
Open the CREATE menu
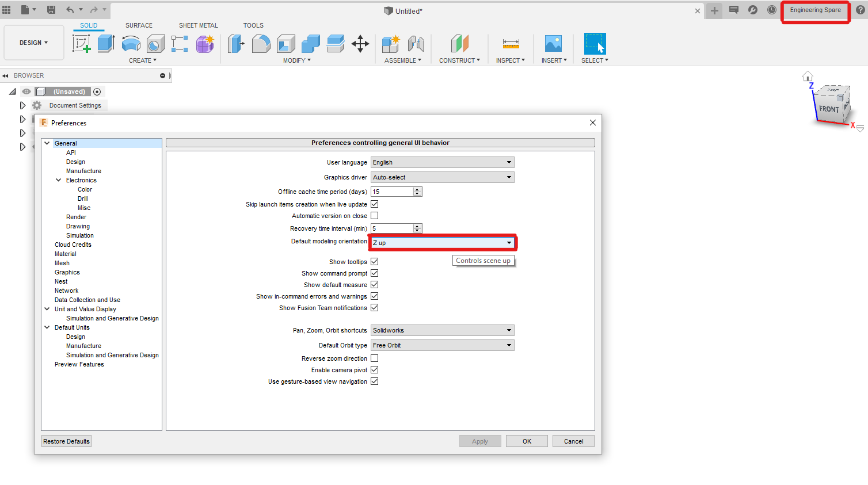143,60
